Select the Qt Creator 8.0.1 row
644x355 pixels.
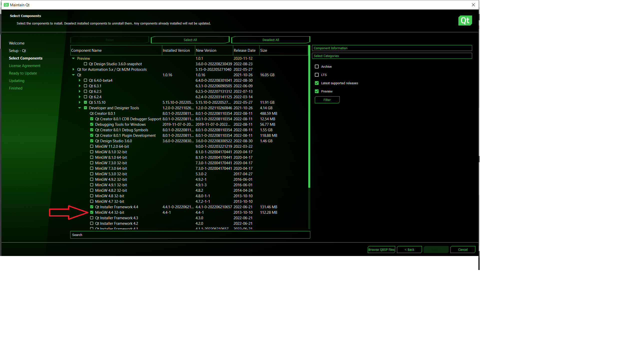click(189, 113)
